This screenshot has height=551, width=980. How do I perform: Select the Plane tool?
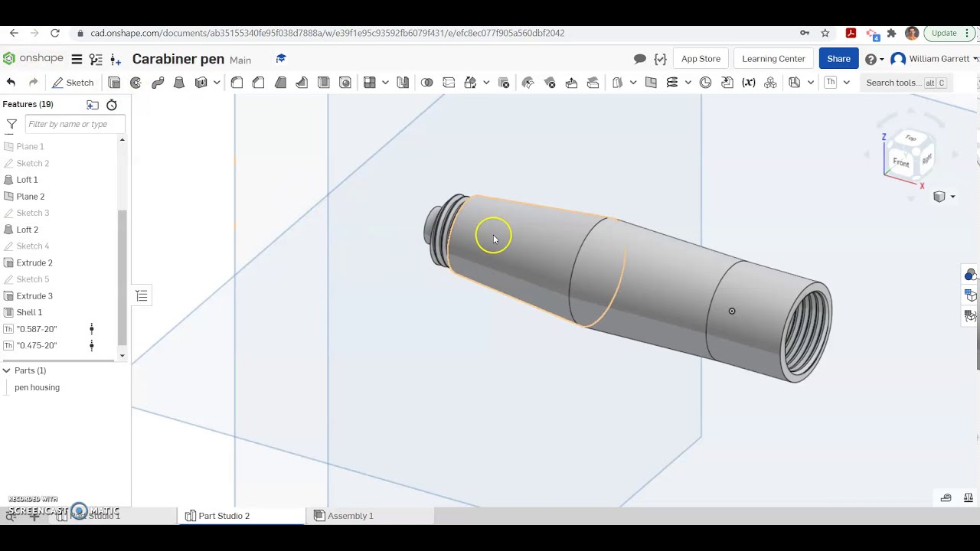pos(651,83)
